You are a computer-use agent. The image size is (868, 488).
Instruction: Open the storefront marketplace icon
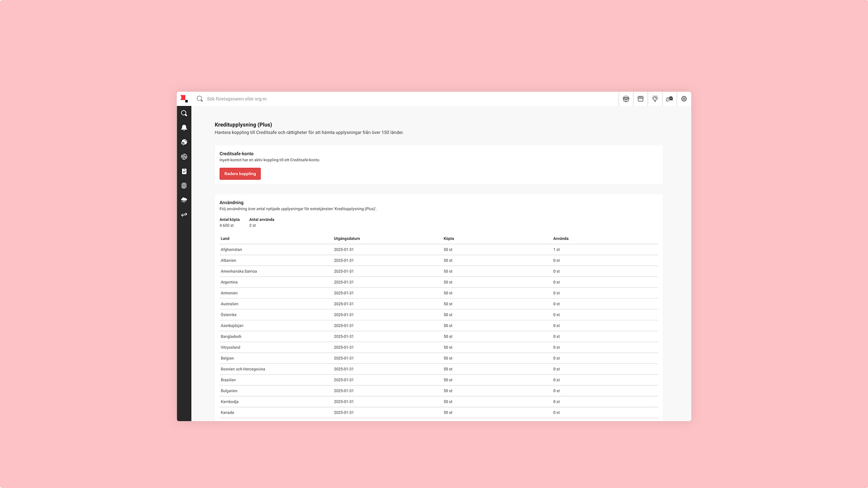[641, 99]
